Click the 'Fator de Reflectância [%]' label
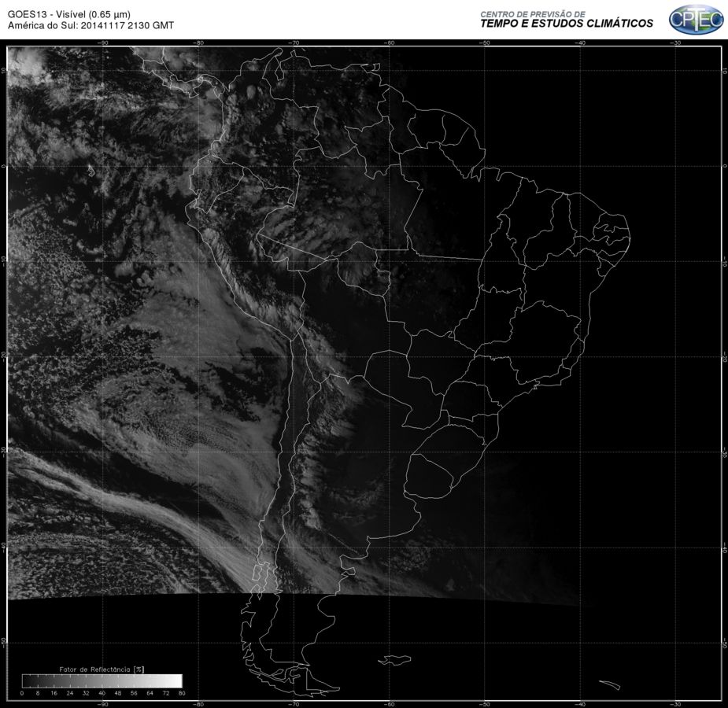 click(x=102, y=669)
